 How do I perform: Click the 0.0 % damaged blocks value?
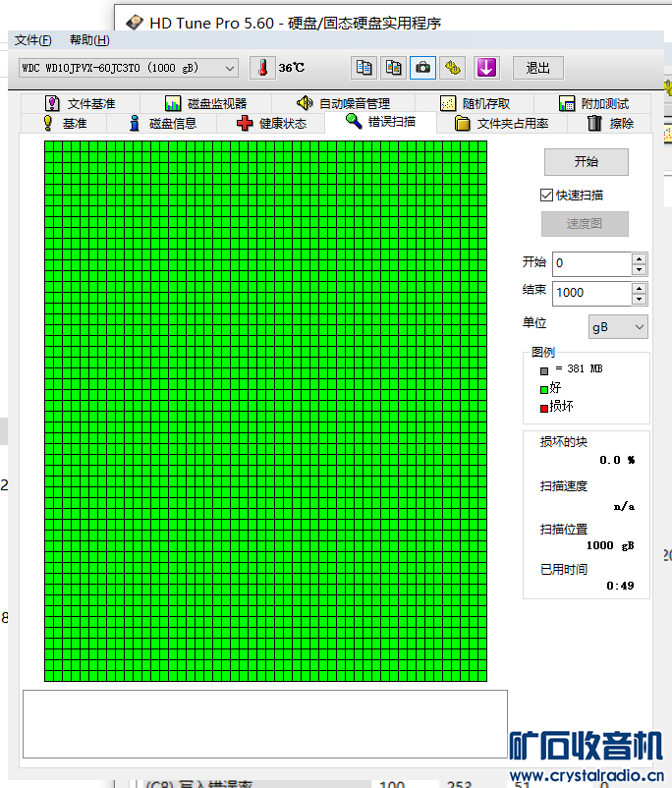pyautogui.click(x=617, y=460)
